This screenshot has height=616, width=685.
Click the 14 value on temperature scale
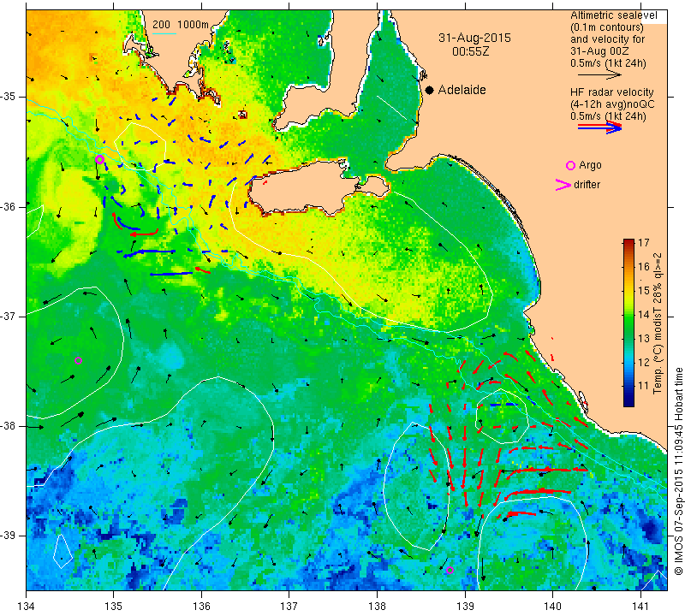(x=644, y=314)
